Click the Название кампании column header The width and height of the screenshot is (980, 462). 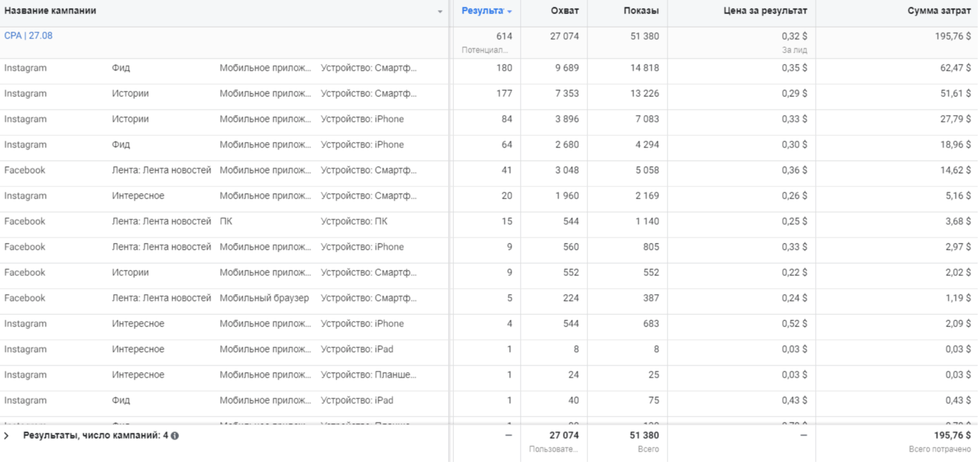coord(50,10)
